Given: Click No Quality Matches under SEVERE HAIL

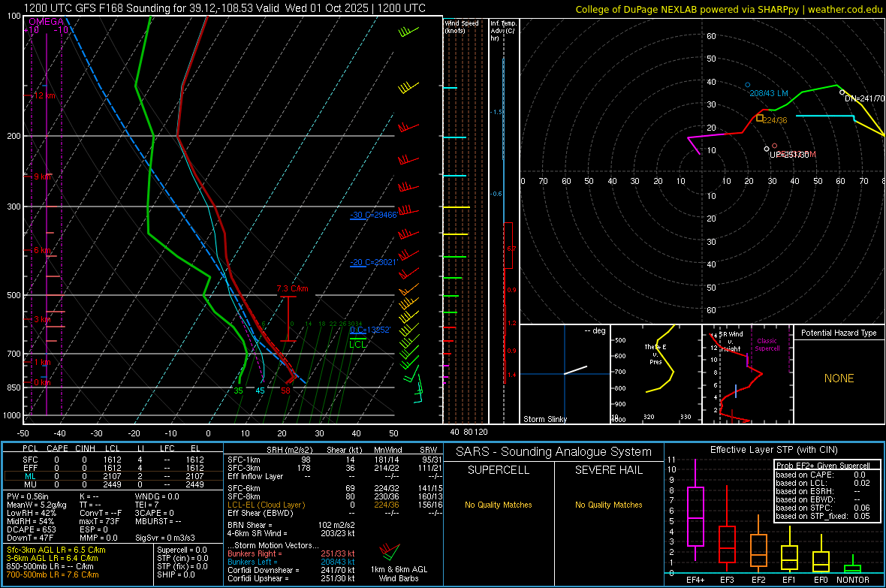Looking at the screenshot, I should 608,505.
